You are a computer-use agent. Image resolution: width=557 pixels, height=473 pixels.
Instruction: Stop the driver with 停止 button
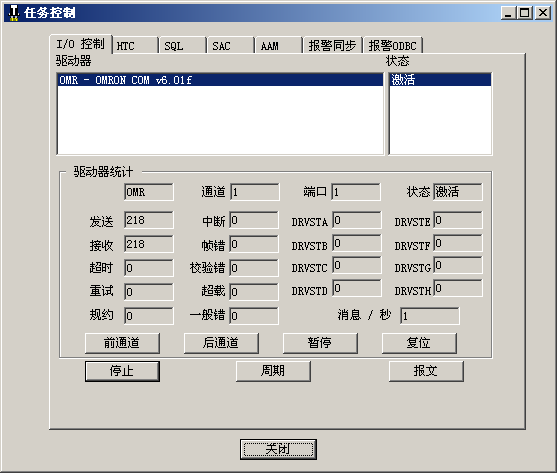click(x=122, y=371)
